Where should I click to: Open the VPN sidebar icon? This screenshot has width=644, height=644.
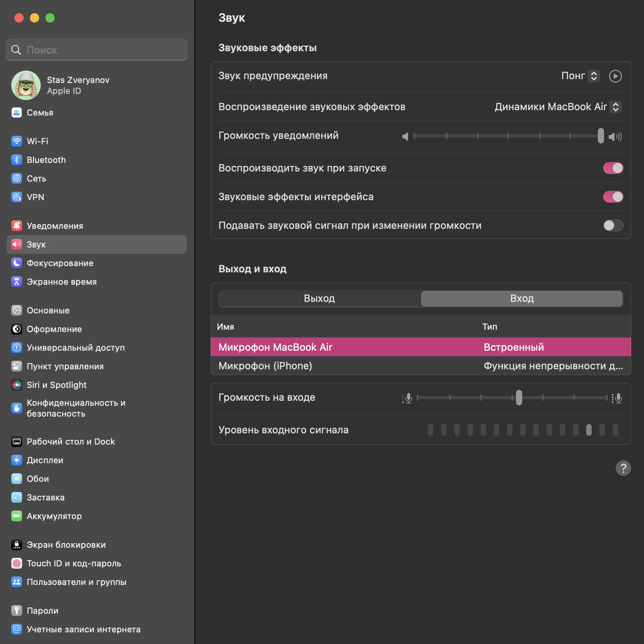pyautogui.click(x=17, y=197)
